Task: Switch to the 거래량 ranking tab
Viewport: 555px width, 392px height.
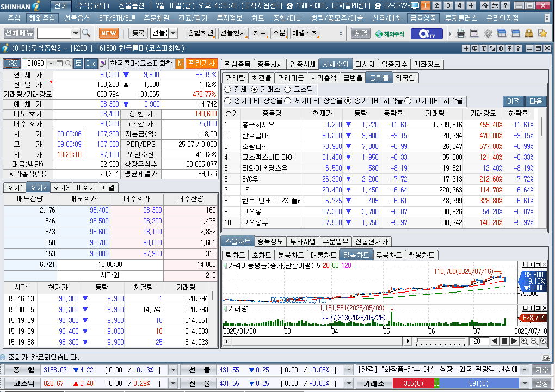Action: point(236,78)
